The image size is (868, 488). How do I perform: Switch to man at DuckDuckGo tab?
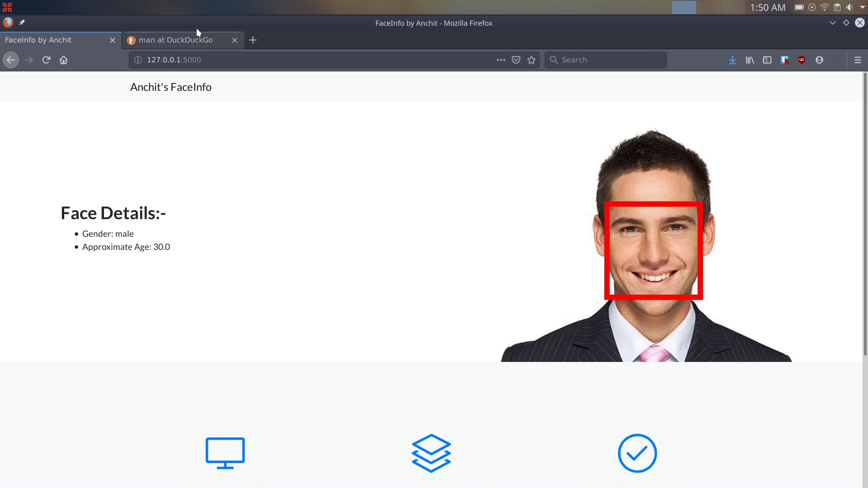[x=175, y=40]
